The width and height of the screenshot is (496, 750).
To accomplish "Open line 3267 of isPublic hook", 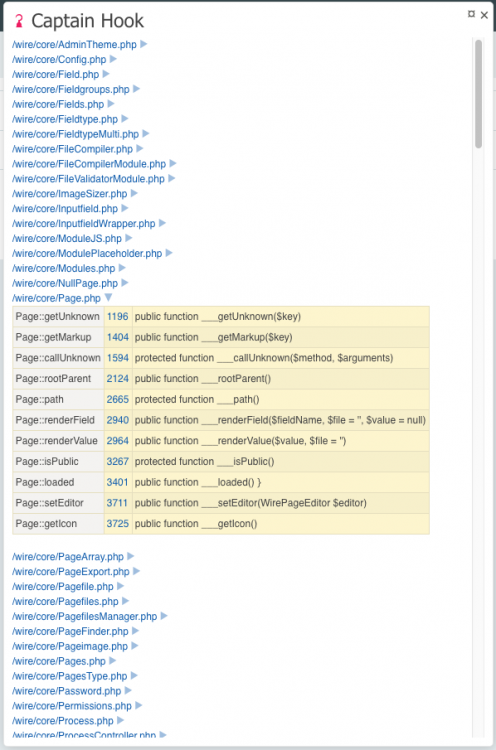I will tap(118, 462).
